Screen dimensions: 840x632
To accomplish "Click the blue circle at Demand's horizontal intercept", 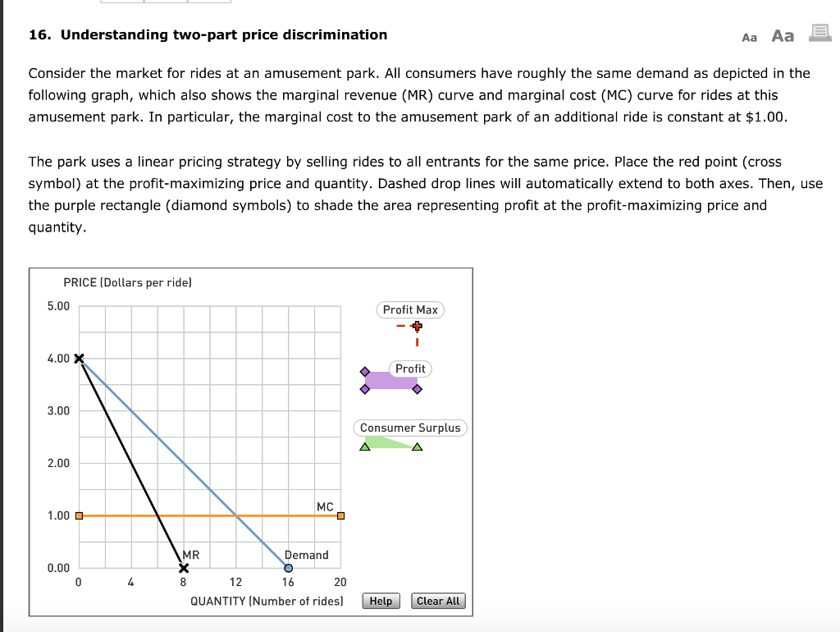I will [288, 567].
